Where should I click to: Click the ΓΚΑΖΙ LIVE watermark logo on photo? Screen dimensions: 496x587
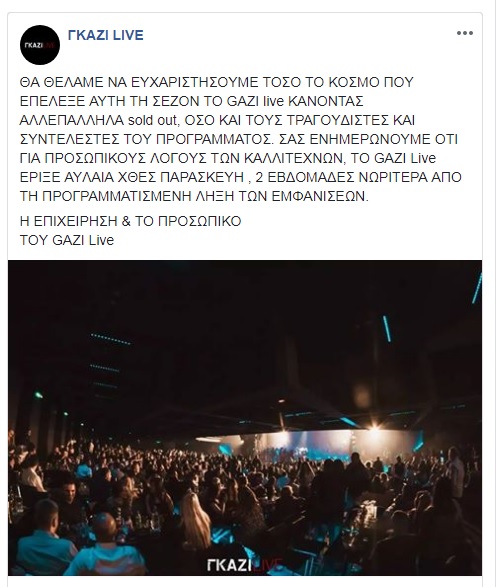click(244, 565)
